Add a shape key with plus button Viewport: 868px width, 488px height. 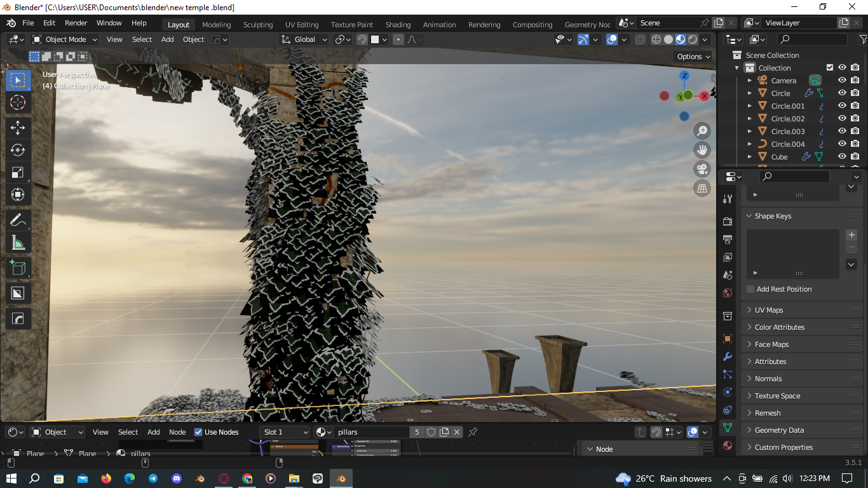(852, 235)
